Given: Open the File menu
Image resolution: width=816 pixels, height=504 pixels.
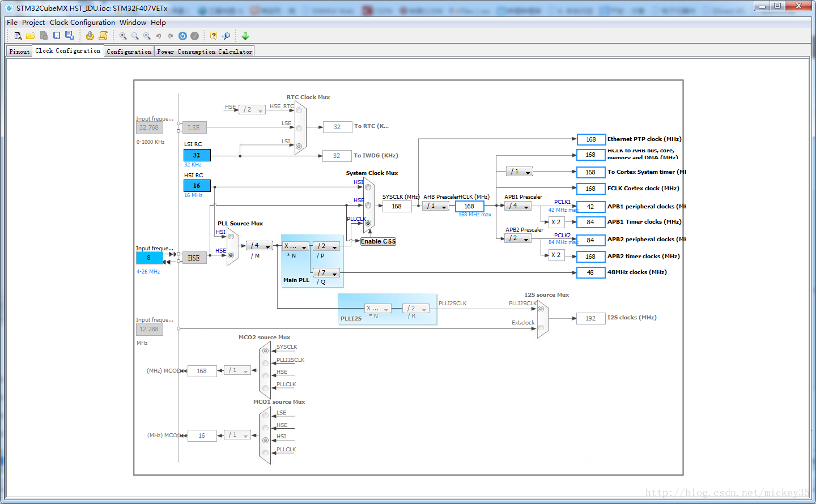Looking at the screenshot, I should point(12,23).
